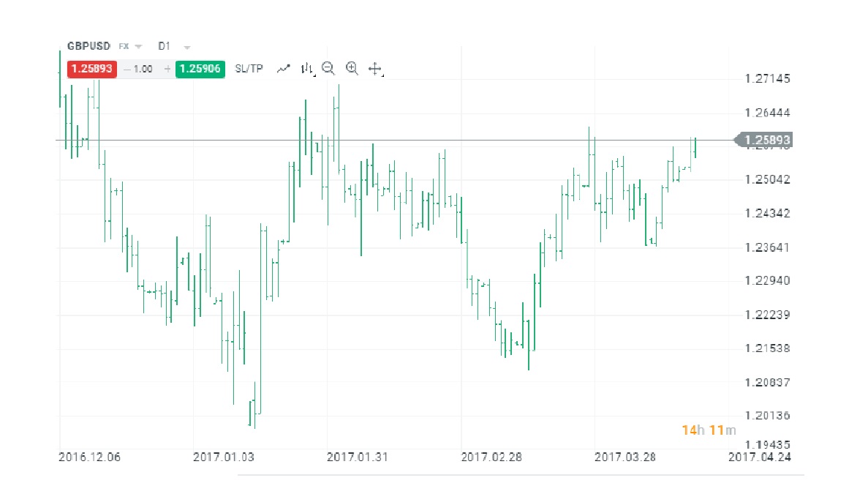The width and height of the screenshot is (868, 486).
Task: Click the 14h 11m candle countdown timer
Action: [x=709, y=430]
